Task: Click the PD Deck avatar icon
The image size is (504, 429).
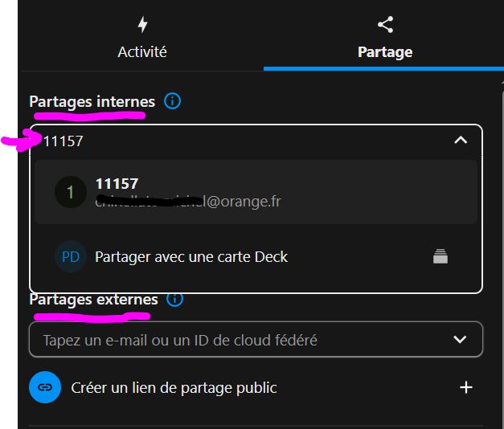Action: point(71,257)
